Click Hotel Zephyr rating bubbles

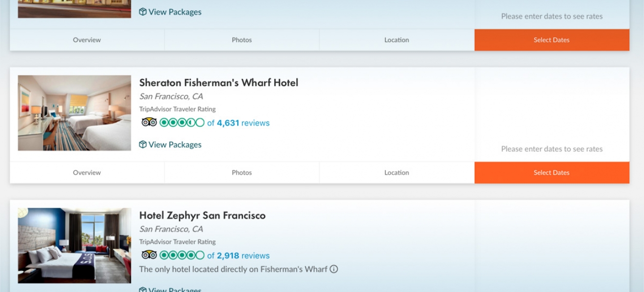(x=182, y=255)
